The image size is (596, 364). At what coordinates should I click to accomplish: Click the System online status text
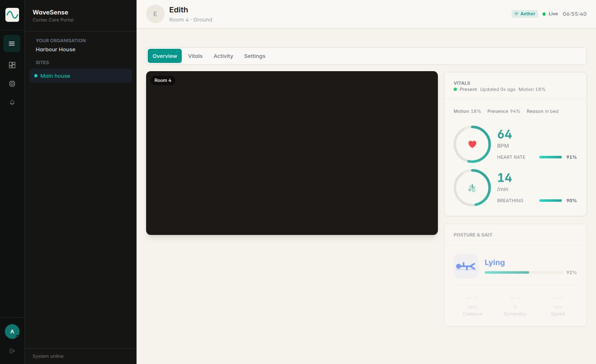48,356
